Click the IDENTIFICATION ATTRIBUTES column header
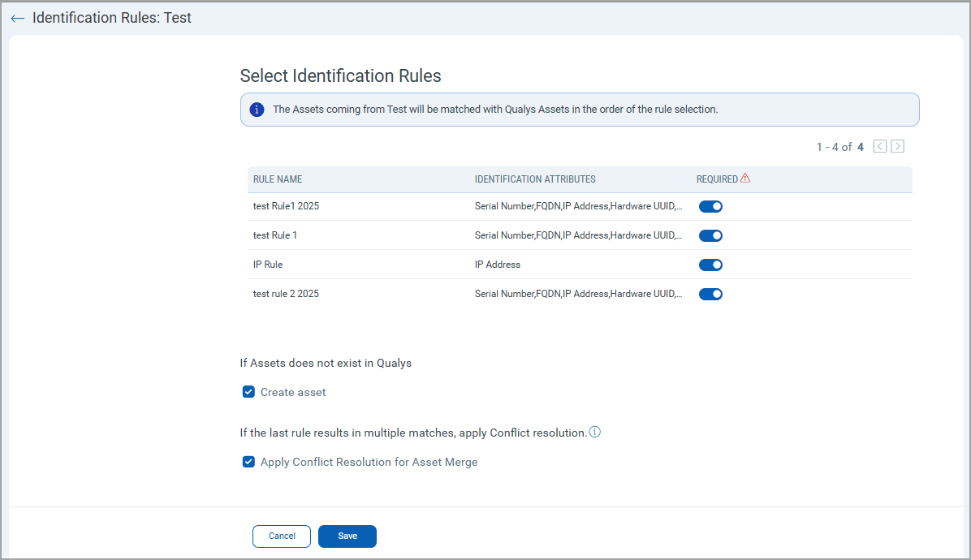This screenshot has height=560, width=971. (x=535, y=179)
